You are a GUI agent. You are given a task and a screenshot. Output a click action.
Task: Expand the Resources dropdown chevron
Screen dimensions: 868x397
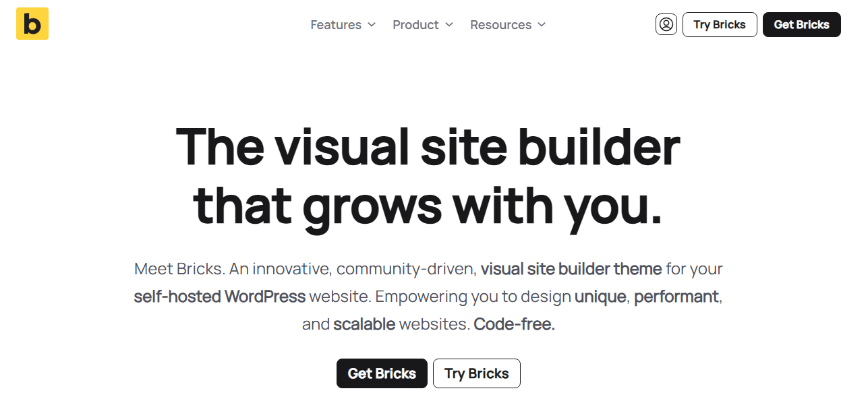542,25
